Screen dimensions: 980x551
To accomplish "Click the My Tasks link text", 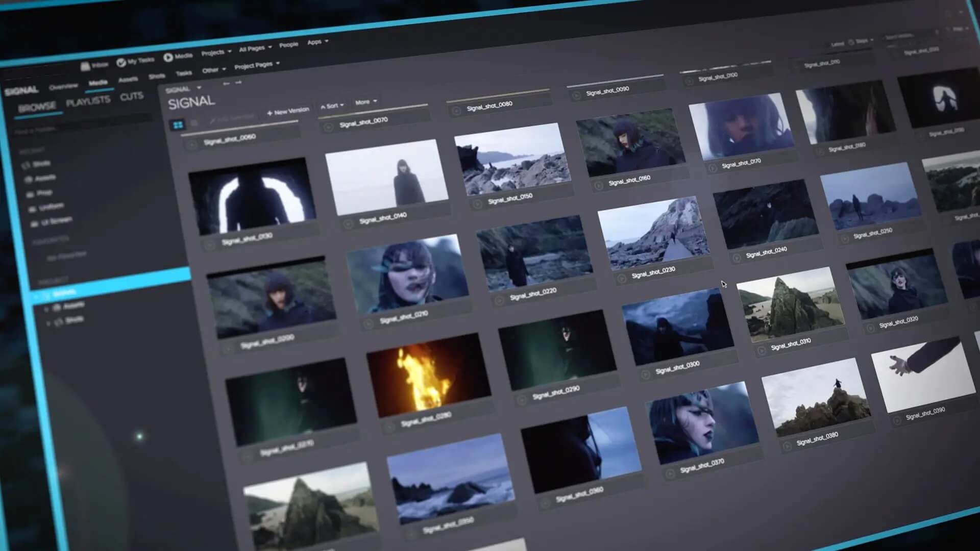I will click(x=140, y=60).
